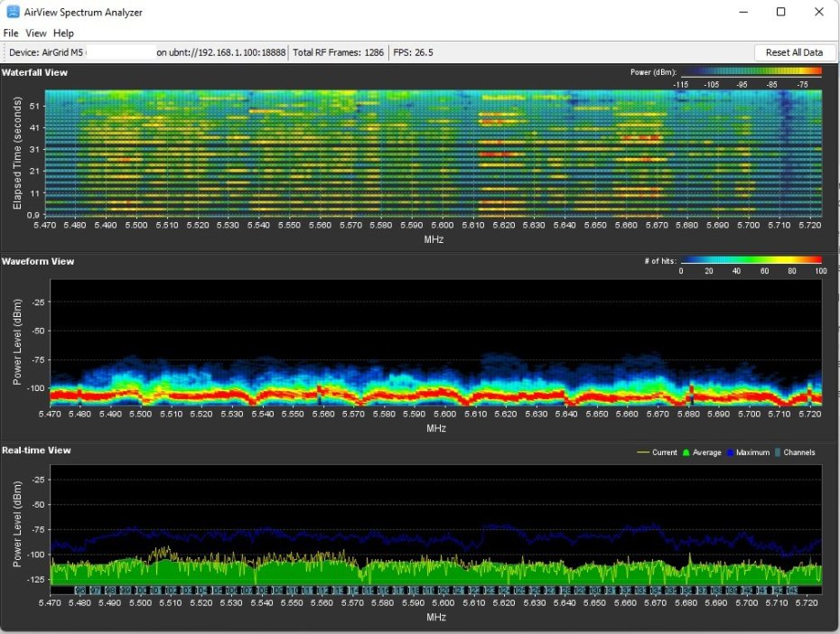The height and width of the screenshot is (634, 840).
Task: Click the Channels legend marker
Action: tap(778, 452)
